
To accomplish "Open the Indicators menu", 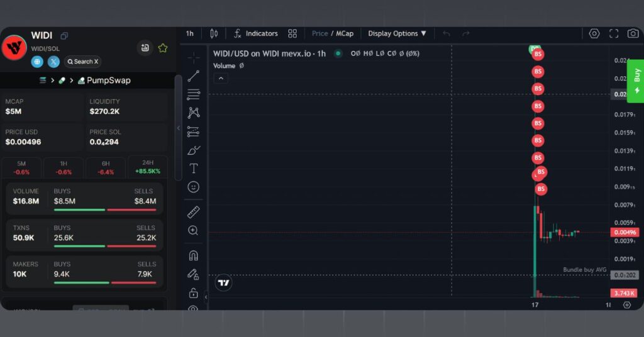I will click(x=256, y=34).
